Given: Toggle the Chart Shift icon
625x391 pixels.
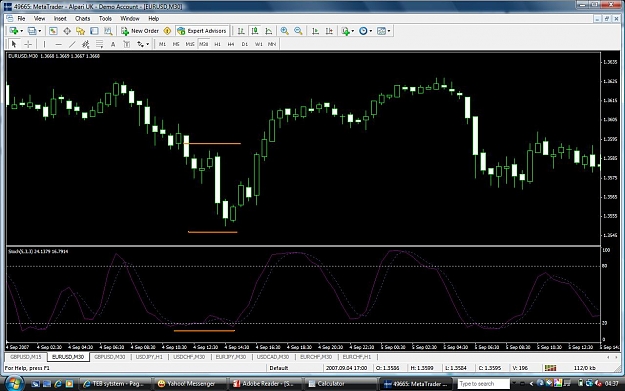Looking at the screenshot, I should 329,31.
